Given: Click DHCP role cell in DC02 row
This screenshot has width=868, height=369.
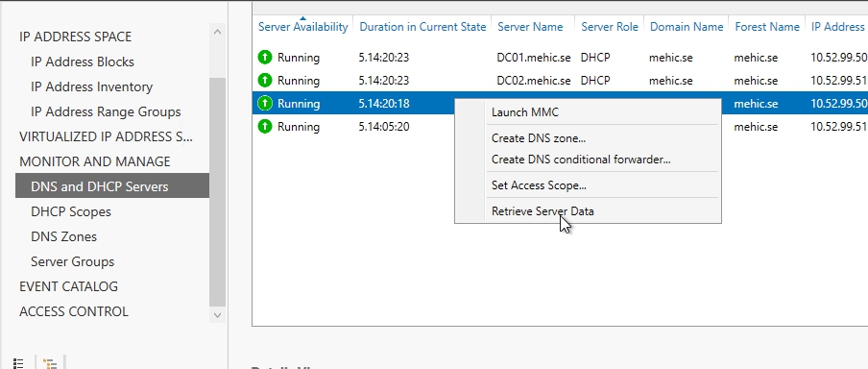Looking at the screenshot, I should click(595, 81).
